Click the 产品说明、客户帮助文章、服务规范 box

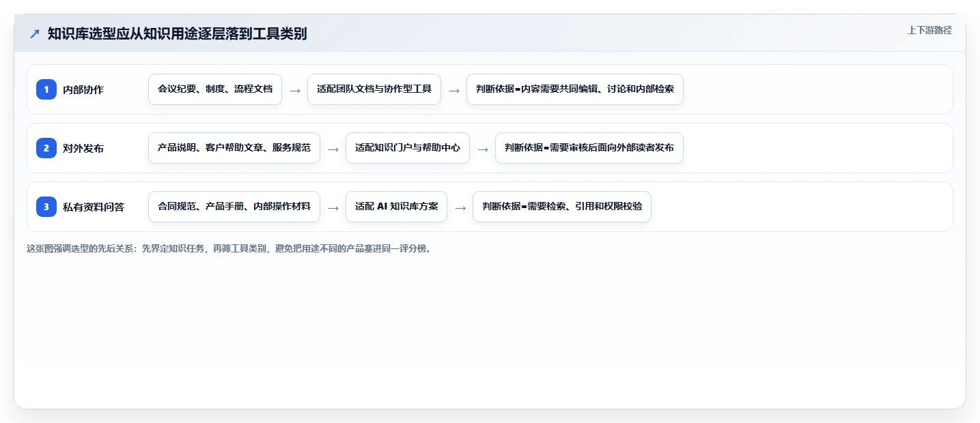[234, 148]
